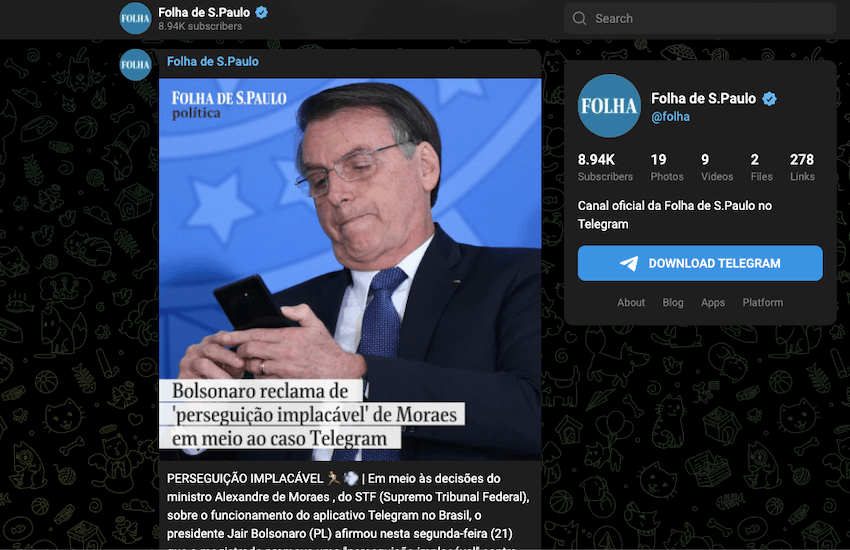The image size is (850, 550).
Task: Click the search magnifier icon
Action: [579, 18]
